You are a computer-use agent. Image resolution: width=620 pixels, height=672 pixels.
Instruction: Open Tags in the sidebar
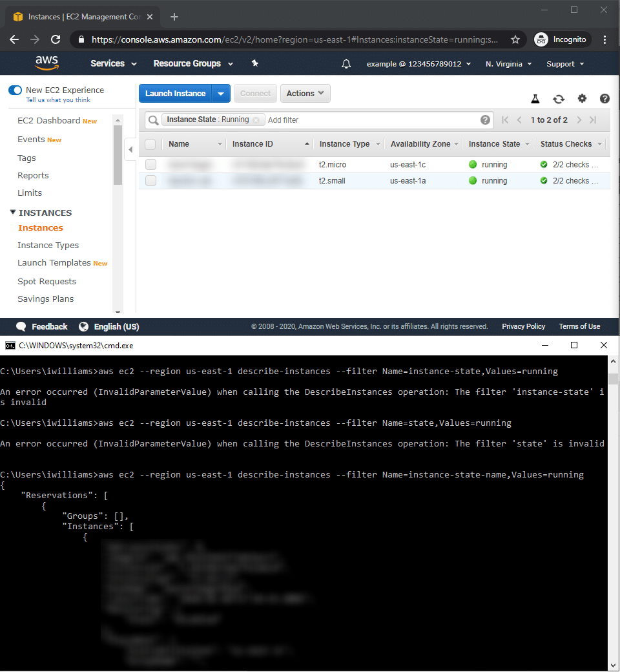[x=26, y=158]
